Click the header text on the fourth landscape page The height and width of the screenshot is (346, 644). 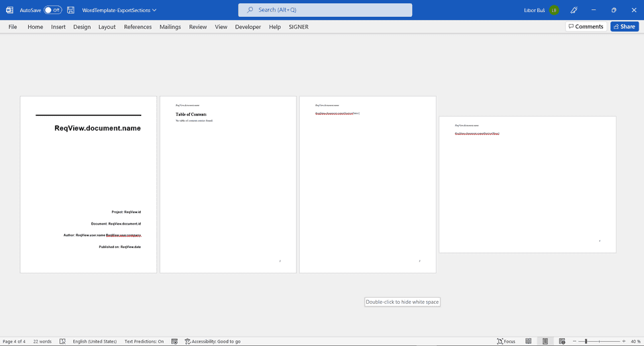click(x=467, y=125)
